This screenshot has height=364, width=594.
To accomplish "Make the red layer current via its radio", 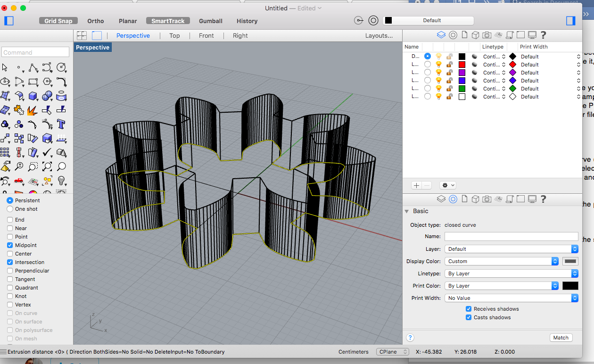I will [x=428, y=65].
